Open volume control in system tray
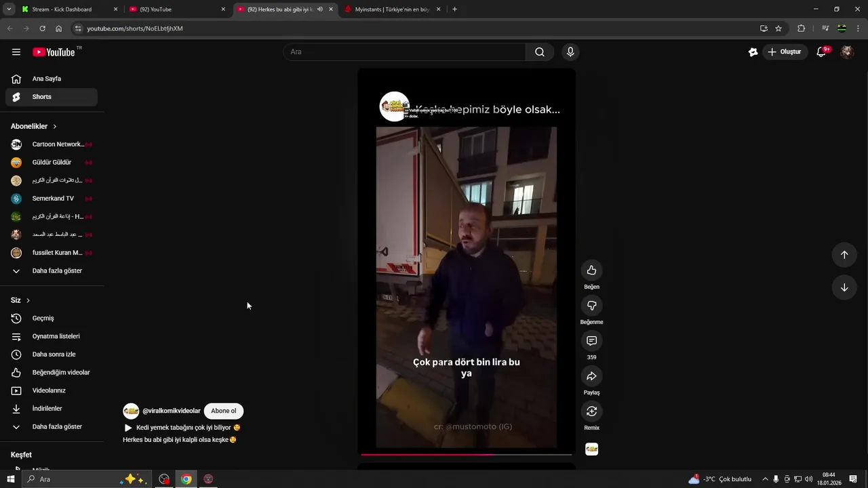Viewport: 868px width, 488px height. click(x=809, y=479)
